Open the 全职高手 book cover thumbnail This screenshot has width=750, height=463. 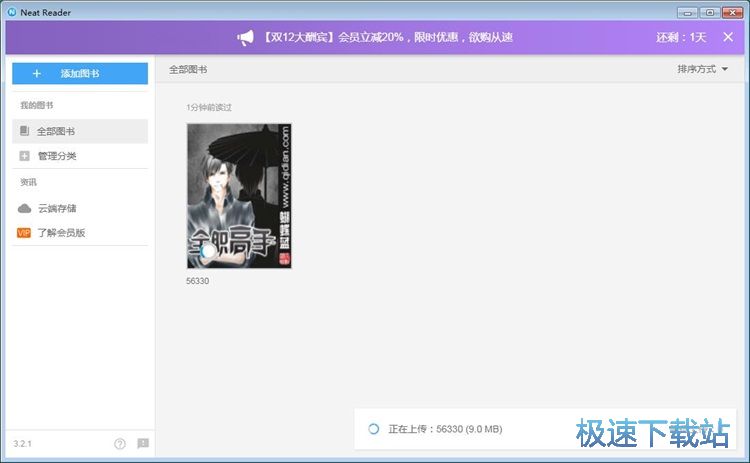pyautogui.click(x=239, y=196)
